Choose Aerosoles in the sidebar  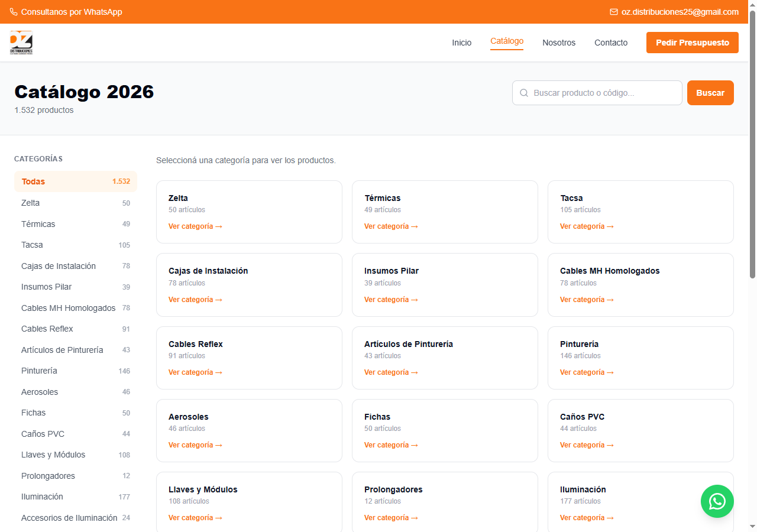click(x=76, y=392)
